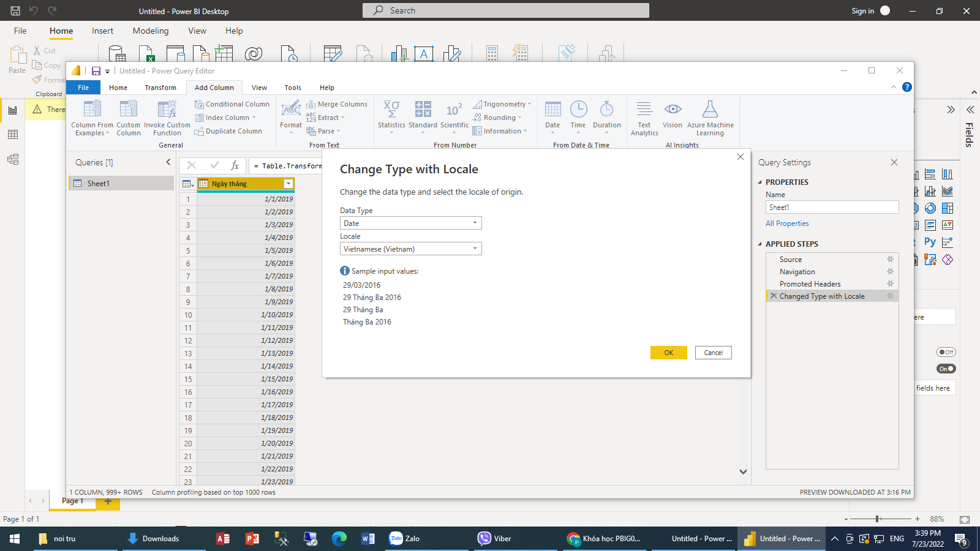Viewport: 980px width, 551px height.
Task: Open Tools ribbon tab
Action: (293, 88)
